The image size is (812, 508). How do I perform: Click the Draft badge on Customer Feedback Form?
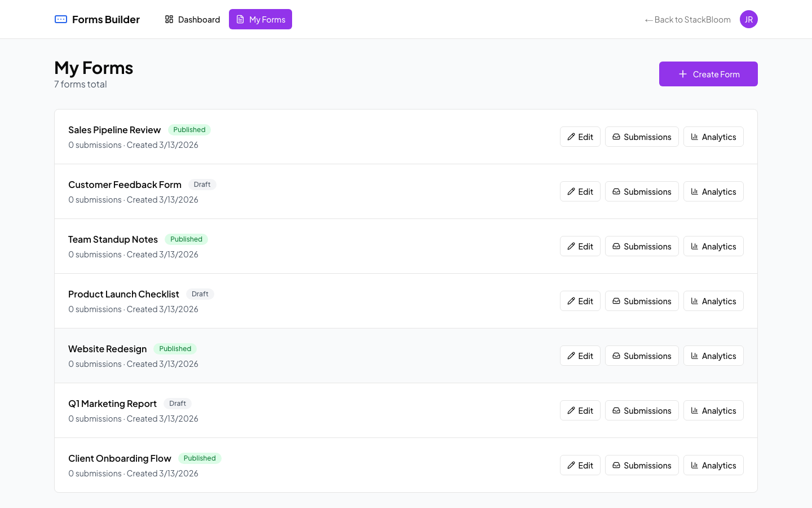[202, 184]
